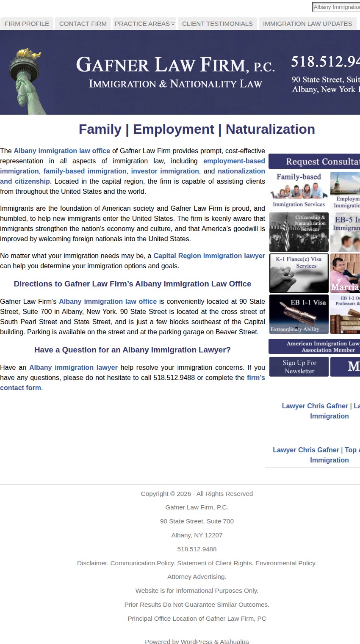The height and width of the screenshot is (644, 360).
Task: Click the footer phone number 518.512.9488
Action: tap(197, 549)
